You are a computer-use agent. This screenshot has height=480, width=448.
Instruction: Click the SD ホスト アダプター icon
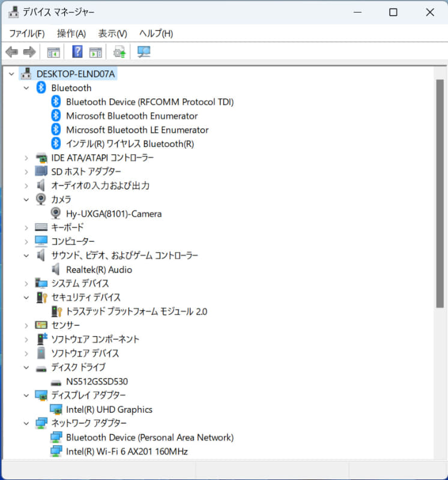[41, 172]
